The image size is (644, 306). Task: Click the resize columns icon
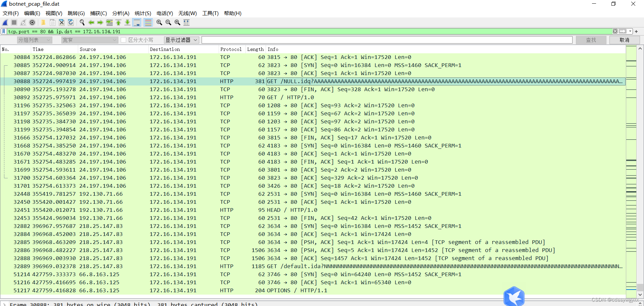pos(186,22)
